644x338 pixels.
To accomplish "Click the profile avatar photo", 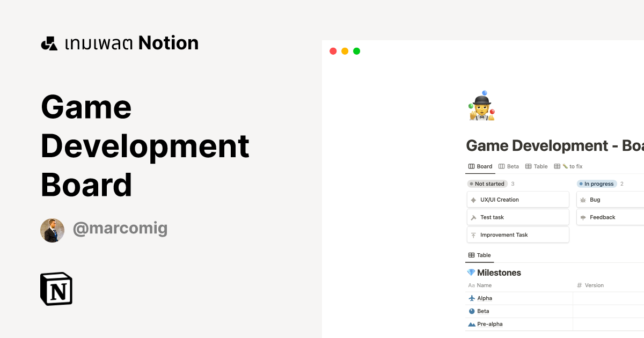I will point(52,229).
